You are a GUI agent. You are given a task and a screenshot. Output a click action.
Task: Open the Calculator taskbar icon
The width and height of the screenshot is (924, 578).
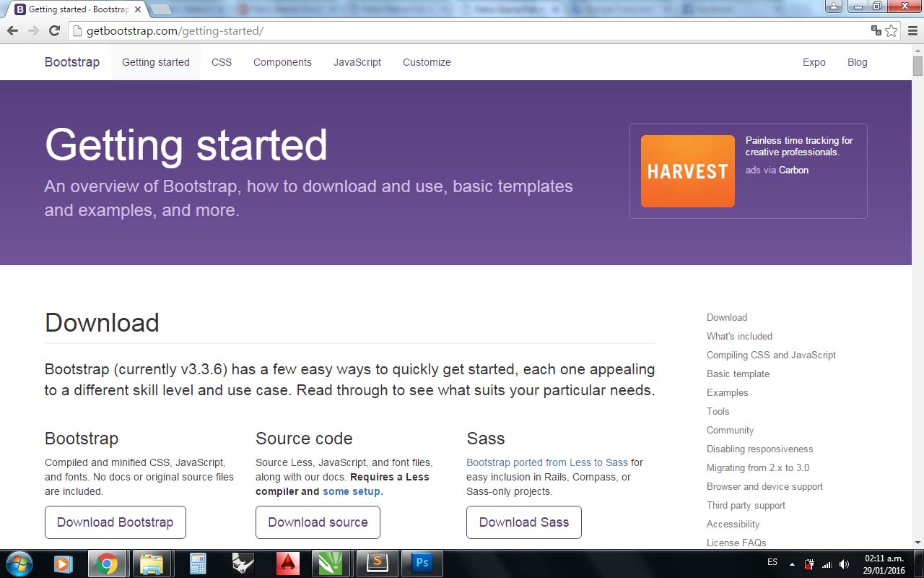(x=197, y=564)
